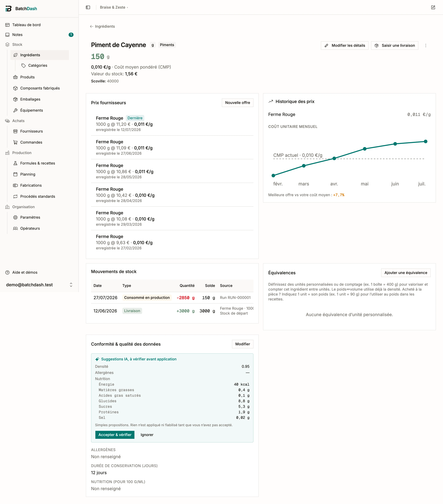Go to Produits page
The image size is (443, 504).
(x=40, y=77)
